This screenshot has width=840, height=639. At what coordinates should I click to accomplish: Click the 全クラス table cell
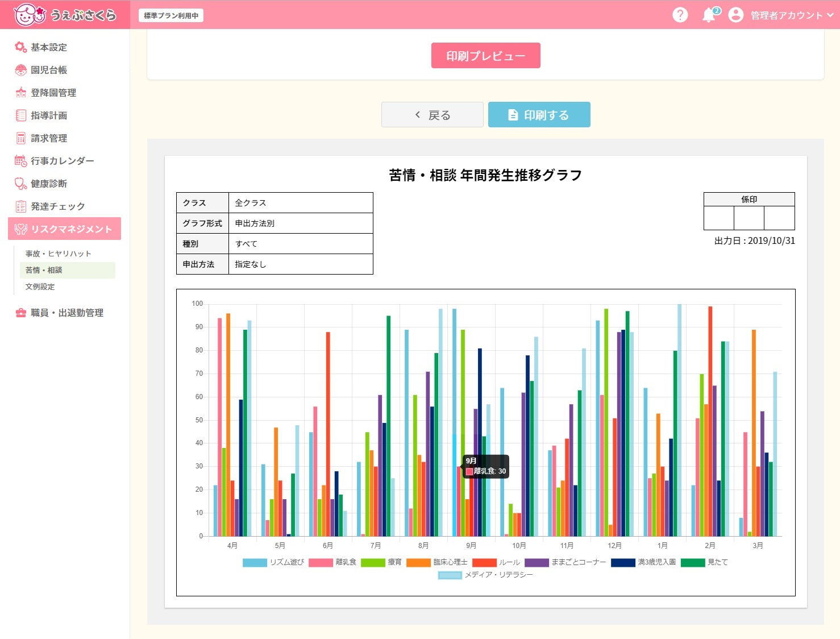[x=301, y=203]
